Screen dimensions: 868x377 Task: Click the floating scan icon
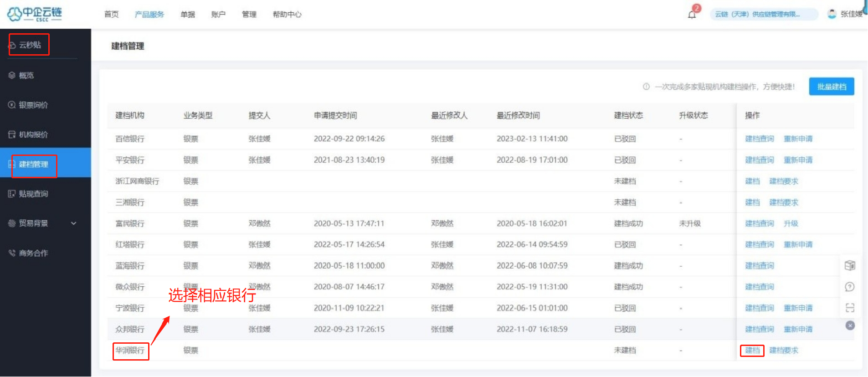pos(850,308)
